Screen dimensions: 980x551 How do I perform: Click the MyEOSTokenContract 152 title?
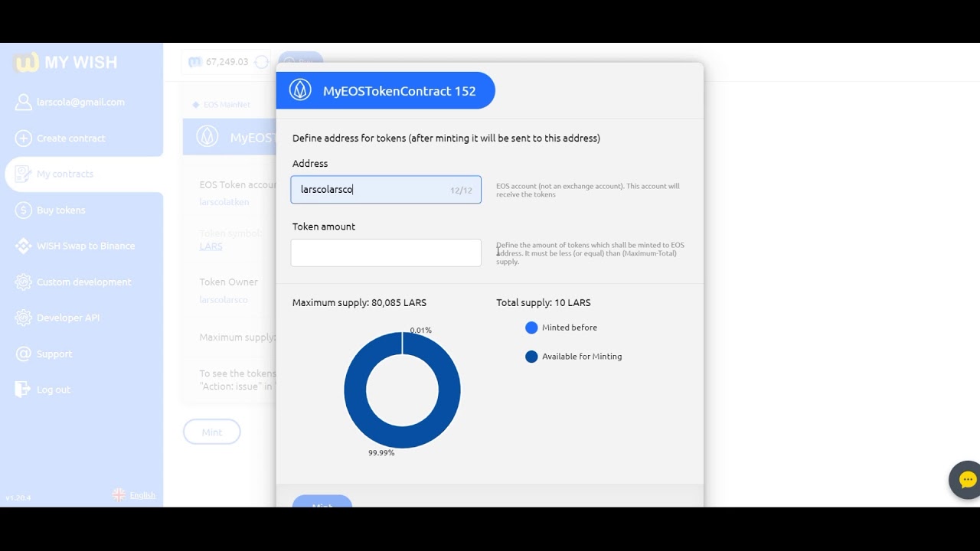[x=400, y=91]
